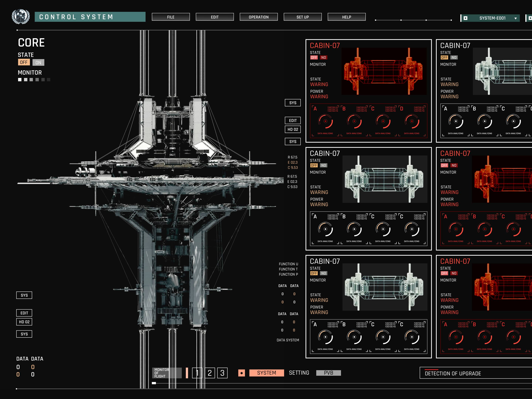Image resolution: width=532 pixels, height=399 pixels.
Task: Switch CORE state to OFF
Action: pos(24,62)
